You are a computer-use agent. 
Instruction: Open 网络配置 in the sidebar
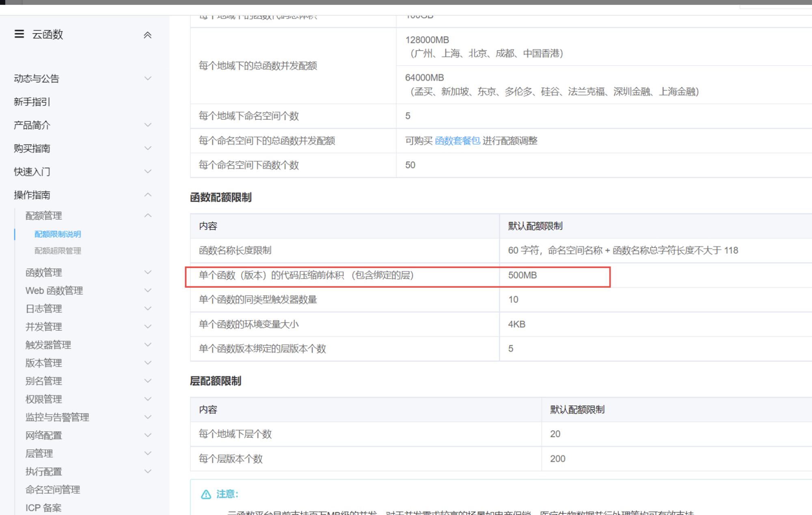click(44, 435)
